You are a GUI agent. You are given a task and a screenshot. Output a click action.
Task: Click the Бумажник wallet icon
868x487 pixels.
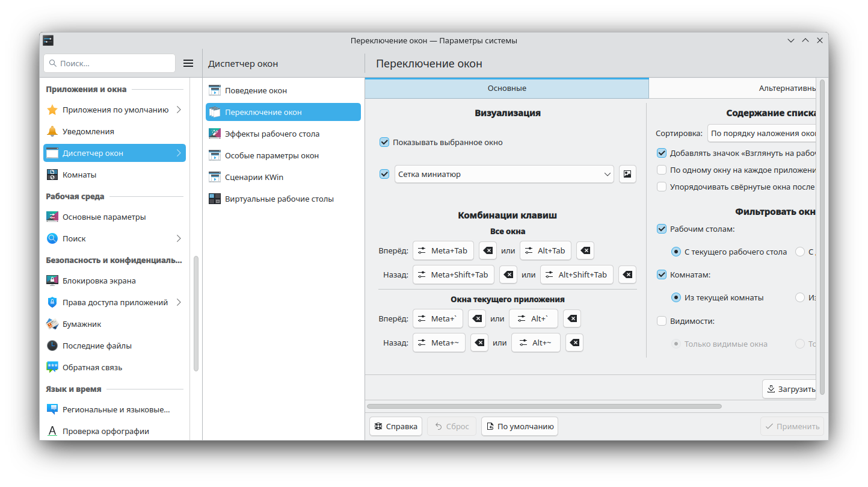[52, 324]
